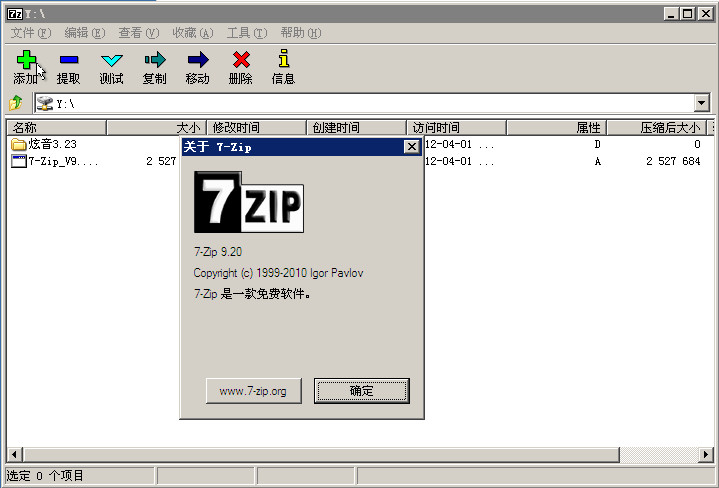The width and height of the screenshot is (719, 488).
Task: Sort by the 名称 column header
Action: [x=56, y=128]
